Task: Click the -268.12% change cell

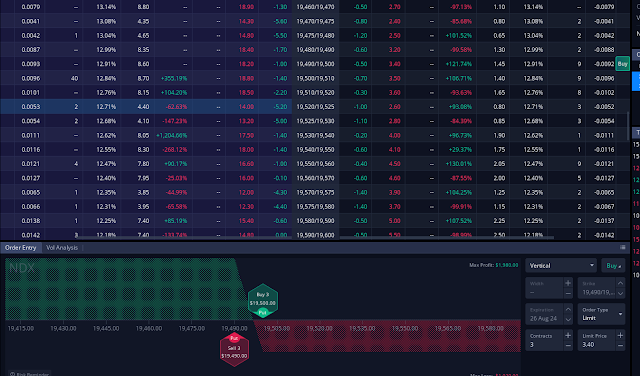Action: (x=174, y=149)
